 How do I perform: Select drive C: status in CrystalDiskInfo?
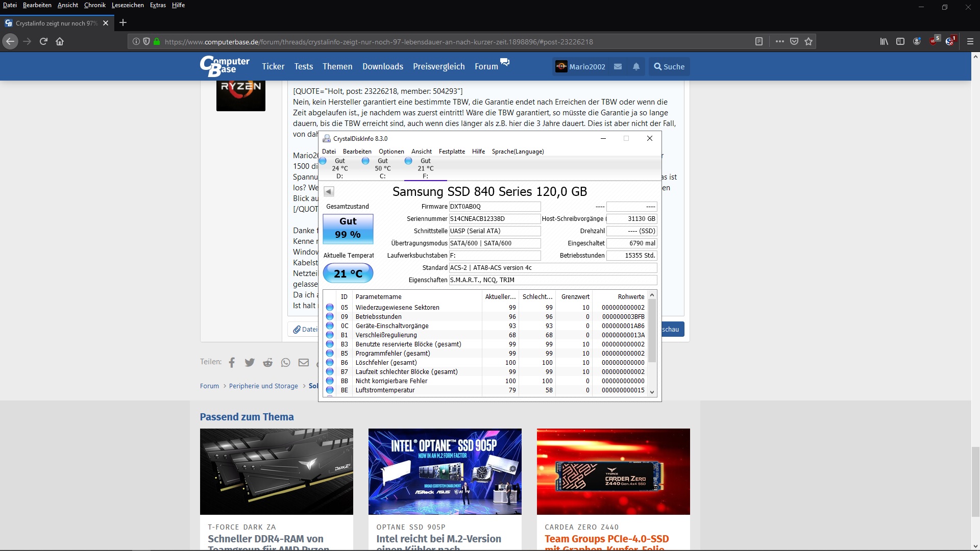pos(382,168)
